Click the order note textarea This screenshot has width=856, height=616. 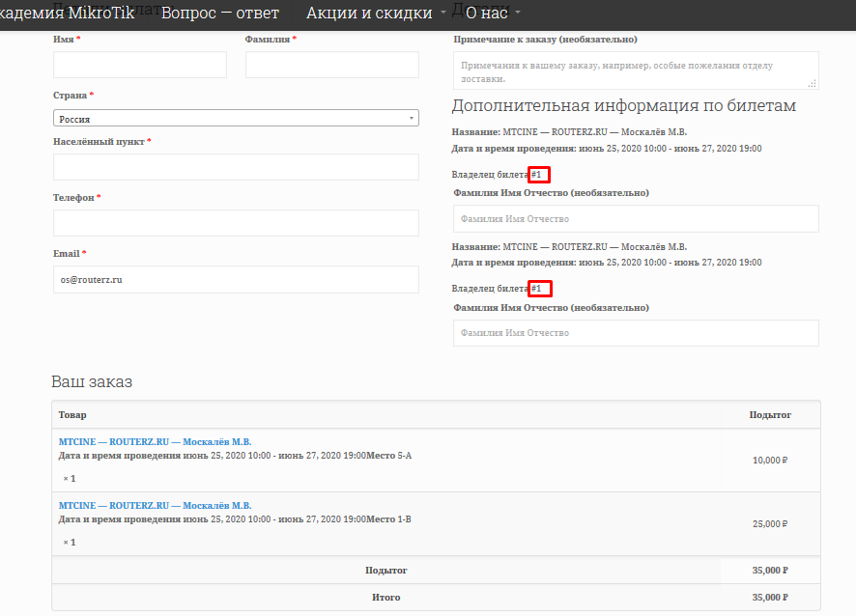click(635, 71)
